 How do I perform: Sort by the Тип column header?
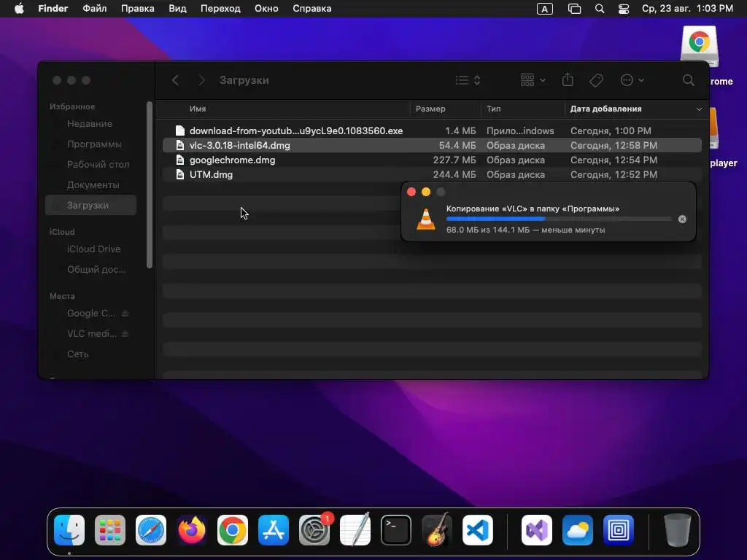coord(494,109)
